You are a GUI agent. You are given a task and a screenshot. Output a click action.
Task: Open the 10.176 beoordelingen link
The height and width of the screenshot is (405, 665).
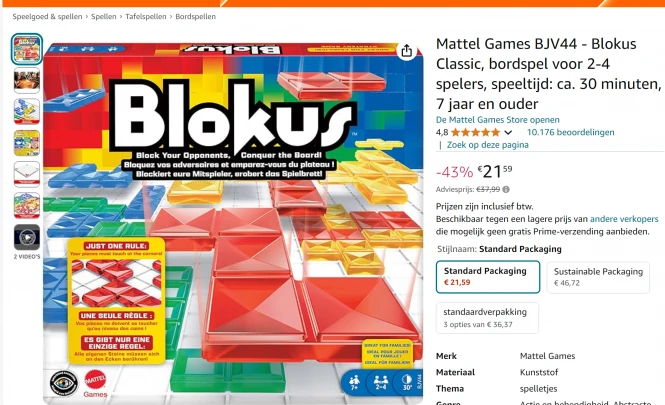570,132
